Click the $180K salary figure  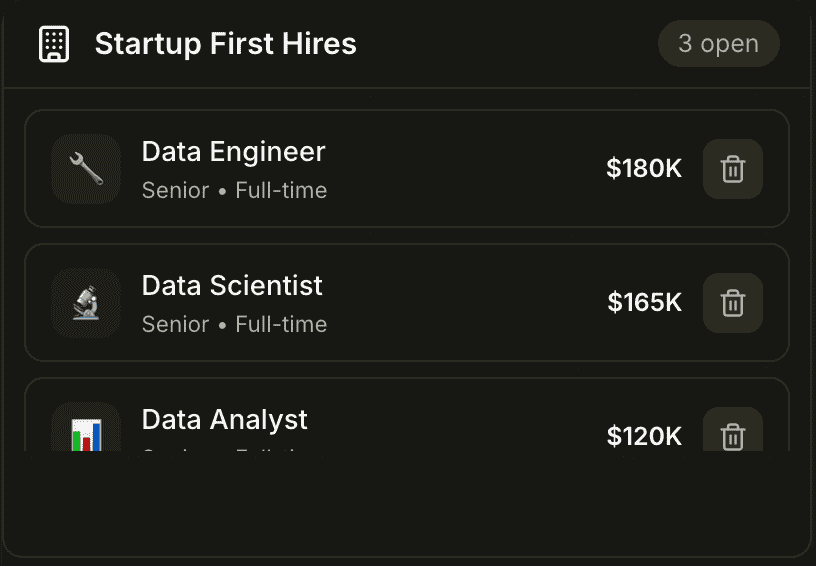[x=644, y=169]
